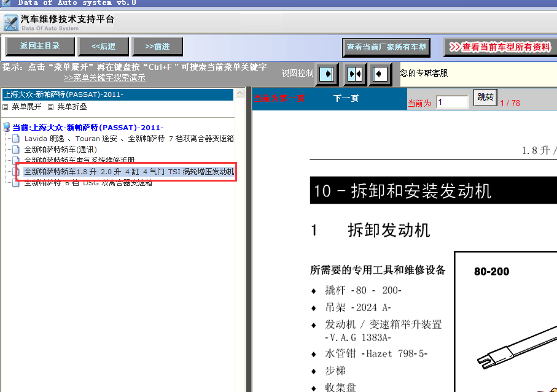
Task: Open the 菜单关键字搜索演示 link
Action: click(x=104, y=78)
